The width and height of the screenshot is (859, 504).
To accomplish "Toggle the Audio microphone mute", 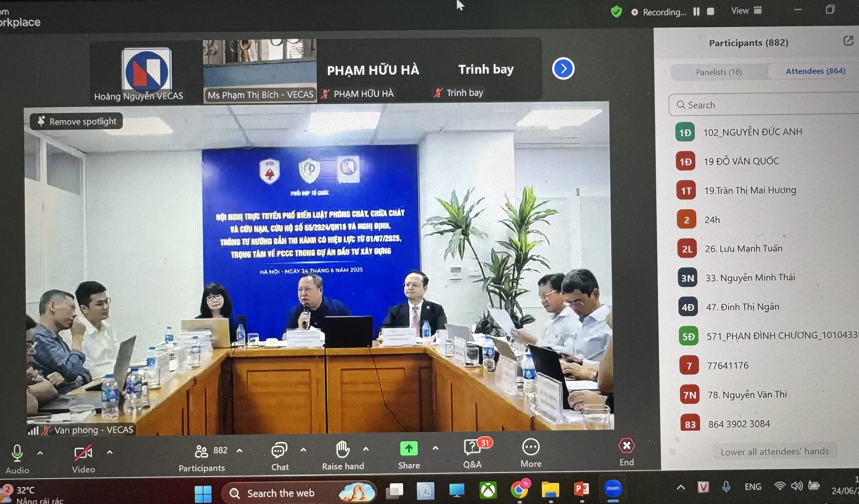I will pyautogui.click(x=17, y=453).
